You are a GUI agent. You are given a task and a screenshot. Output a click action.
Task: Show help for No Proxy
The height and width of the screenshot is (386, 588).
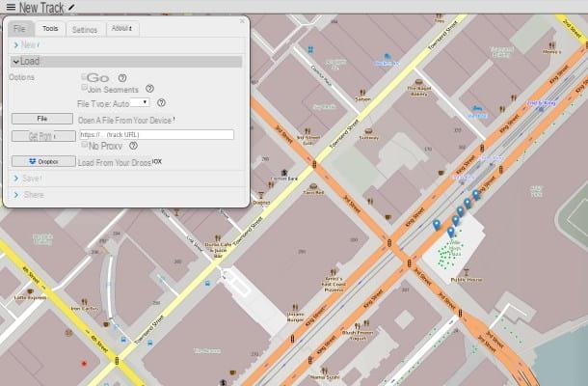pos(133,146)
